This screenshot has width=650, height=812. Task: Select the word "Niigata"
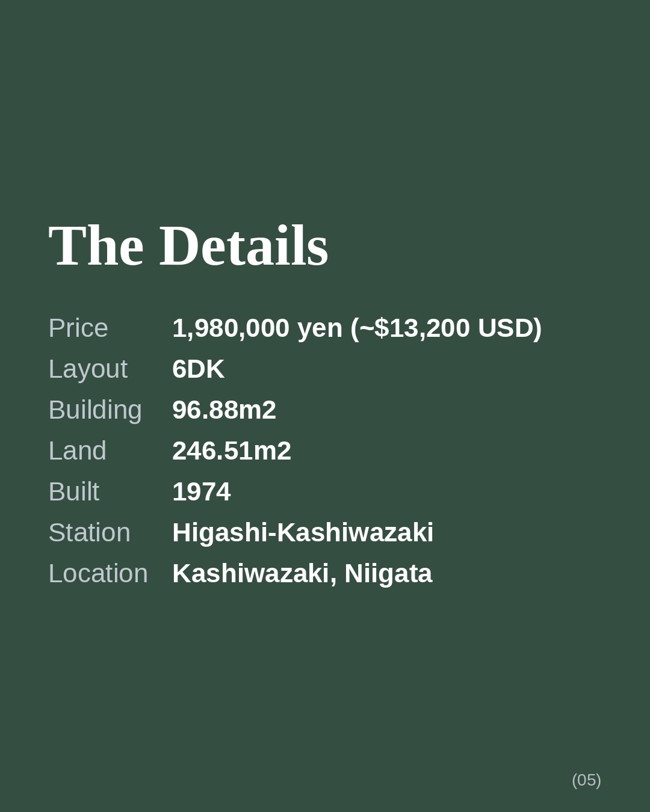pyautogui.click(x=388, y=574)
